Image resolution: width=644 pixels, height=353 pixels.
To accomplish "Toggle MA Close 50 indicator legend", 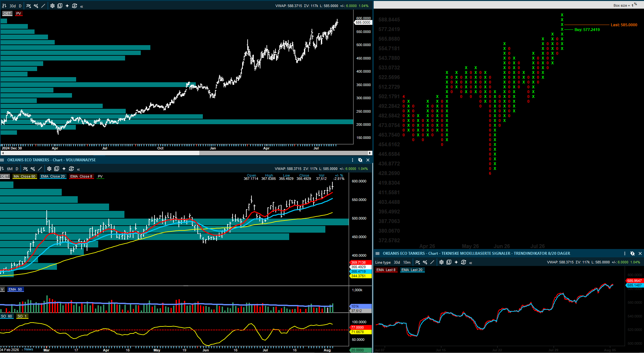I will pos(25,176).
